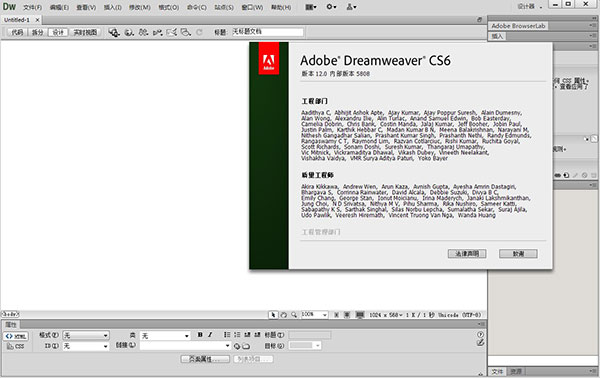Click the point-to-file link icon

tap(237, 346)
